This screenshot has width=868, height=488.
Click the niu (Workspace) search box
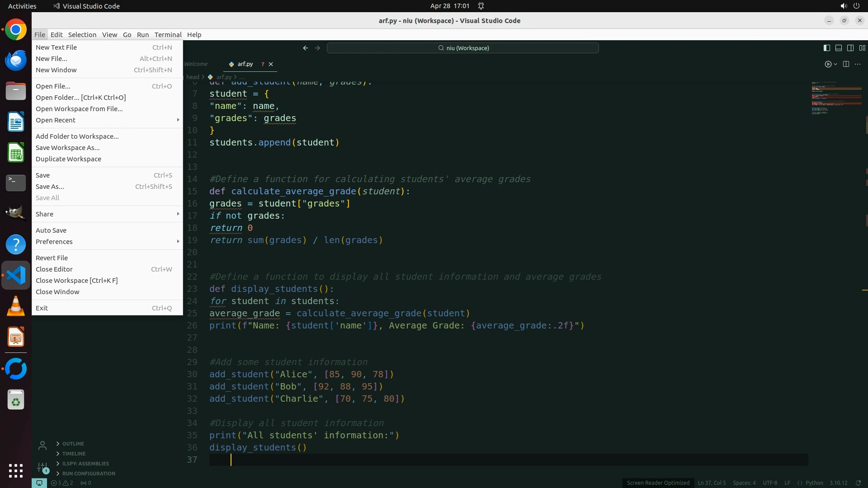pos(463,48)
